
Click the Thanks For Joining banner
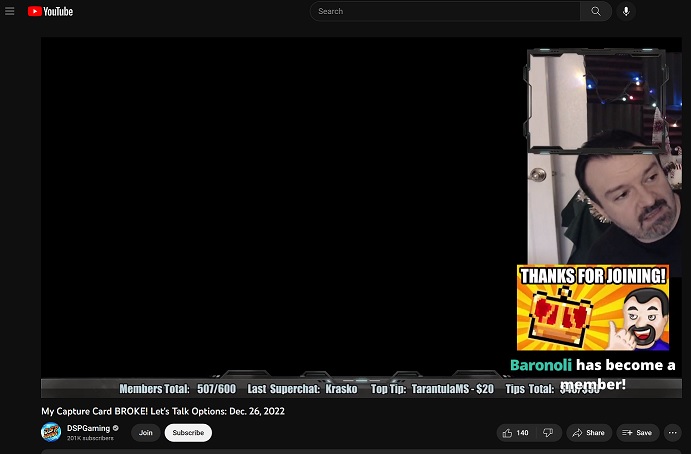click(593, 308)
